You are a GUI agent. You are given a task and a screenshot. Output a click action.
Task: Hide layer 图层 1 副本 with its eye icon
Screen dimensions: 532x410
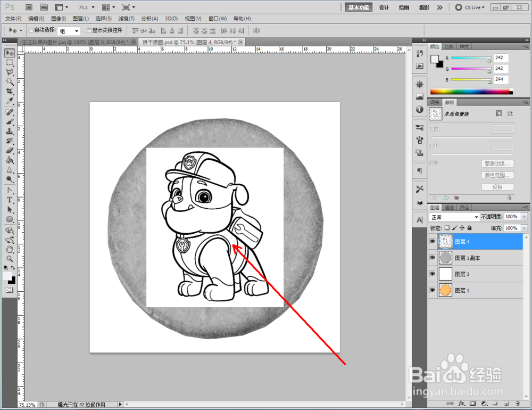click(x=432, y=258)
